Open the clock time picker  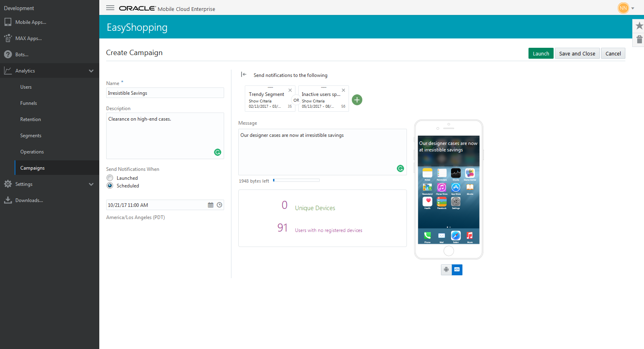point(219,205)
